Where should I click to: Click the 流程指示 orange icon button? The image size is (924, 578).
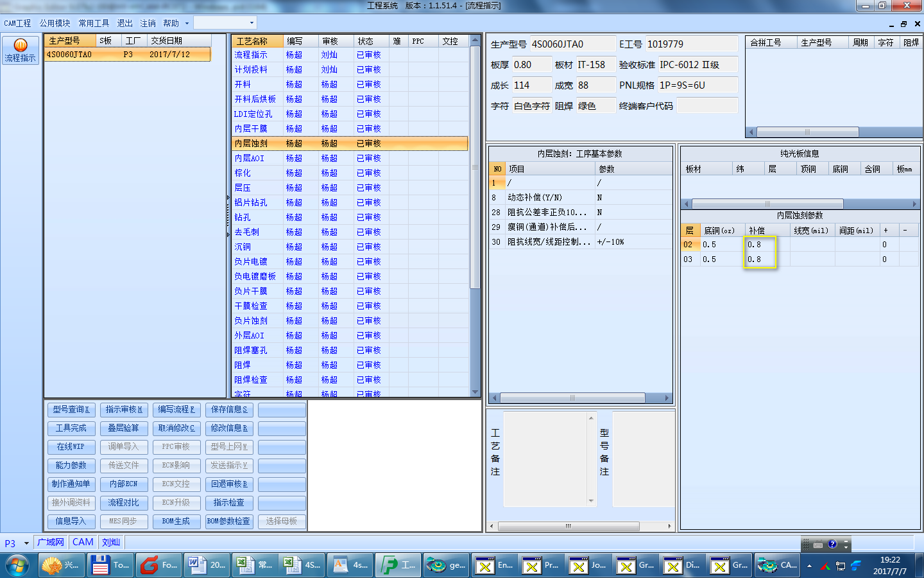[21, 50]
